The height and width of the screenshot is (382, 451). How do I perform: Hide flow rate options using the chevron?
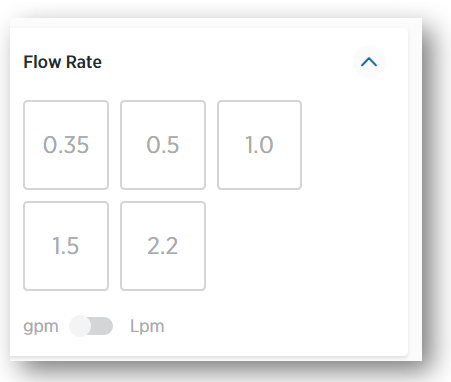pos(369,62)
